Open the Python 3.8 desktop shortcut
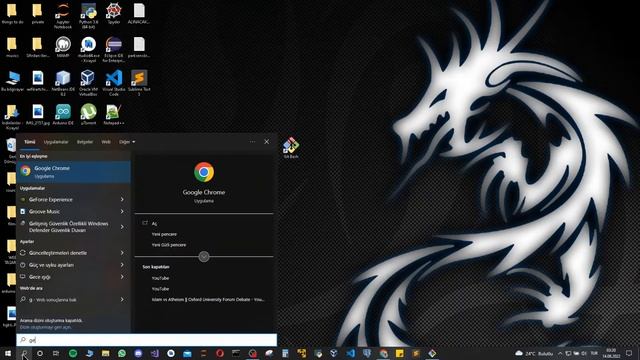640x360 pixels. (x=88, y=16)
